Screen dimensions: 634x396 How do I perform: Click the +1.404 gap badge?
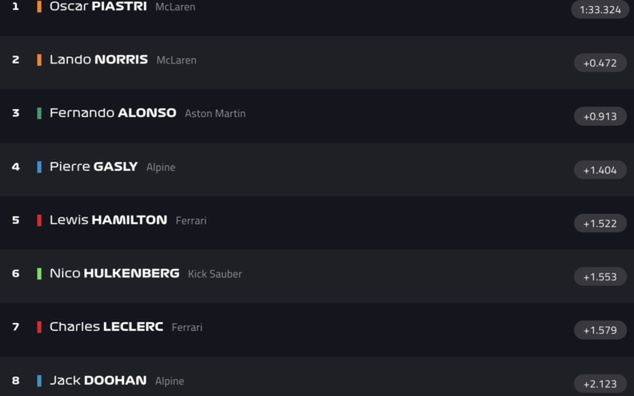point(600,170)
